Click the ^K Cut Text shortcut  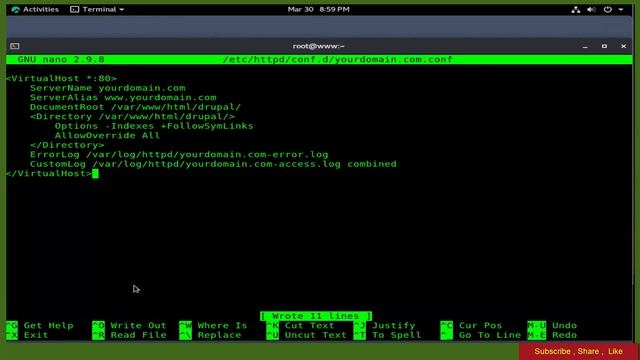(300, 326)
